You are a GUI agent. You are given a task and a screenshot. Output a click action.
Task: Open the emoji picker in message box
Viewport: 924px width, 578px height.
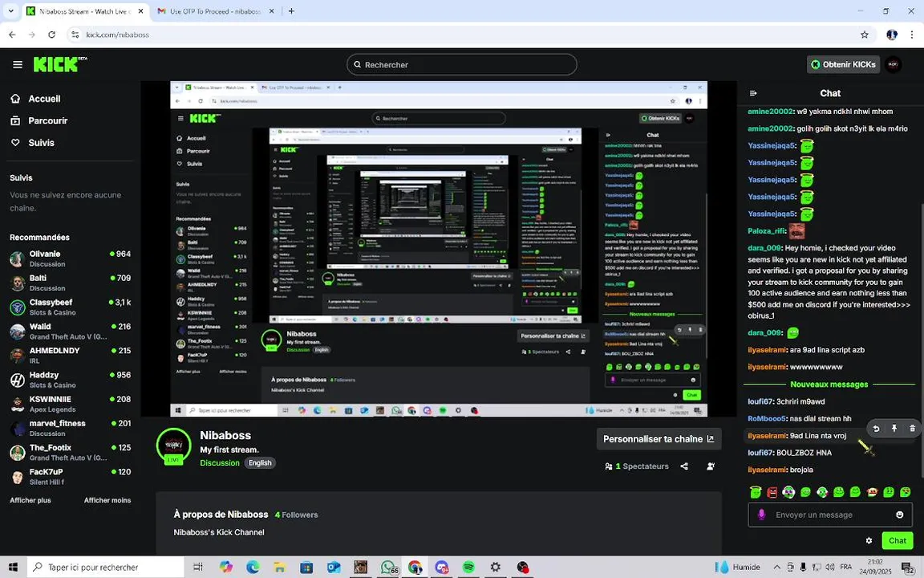pyautogui.click(x=899, y=515)
